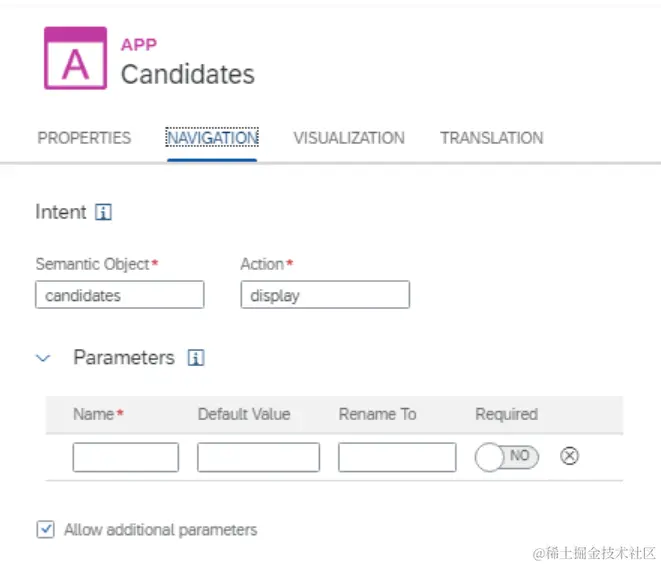Click the Semantic Object field containing candidates

tap(120, 295)
